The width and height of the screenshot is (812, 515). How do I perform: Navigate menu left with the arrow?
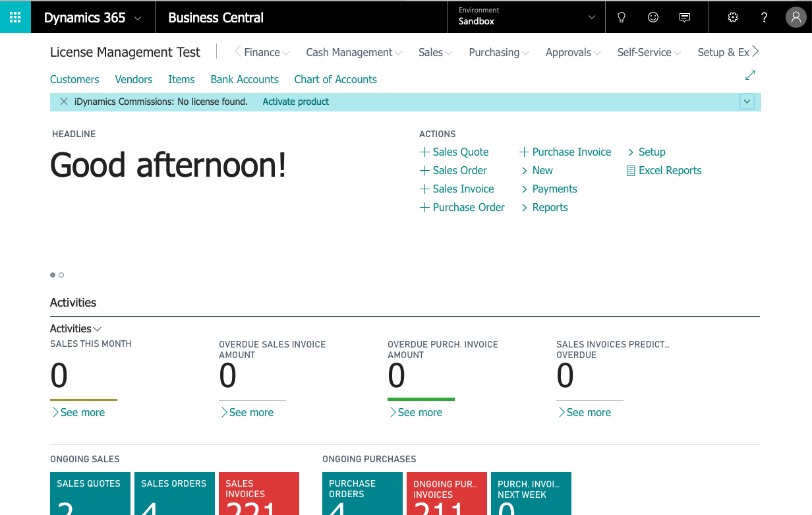238,51
